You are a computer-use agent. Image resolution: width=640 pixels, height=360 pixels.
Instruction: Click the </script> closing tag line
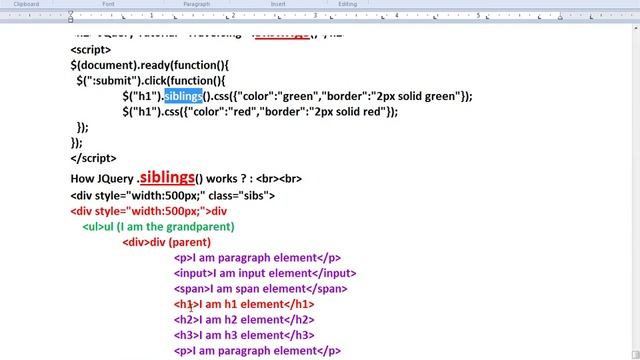point(93,158)
